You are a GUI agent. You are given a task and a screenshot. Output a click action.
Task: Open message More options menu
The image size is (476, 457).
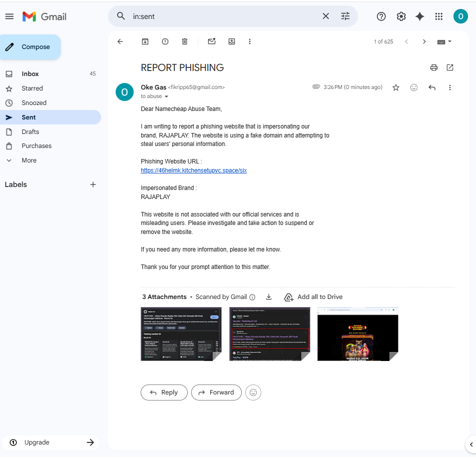[449, 87]
